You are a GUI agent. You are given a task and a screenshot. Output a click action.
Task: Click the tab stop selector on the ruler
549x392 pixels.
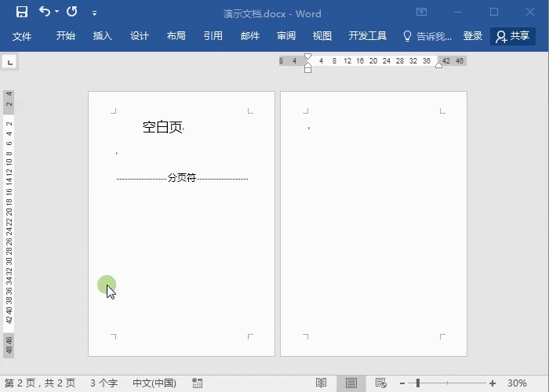pos(9,62)
